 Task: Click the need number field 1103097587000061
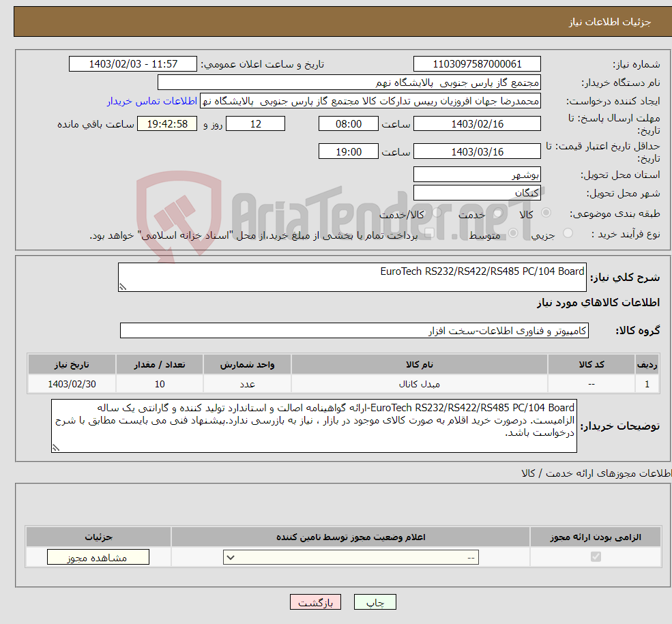[477, 64]
